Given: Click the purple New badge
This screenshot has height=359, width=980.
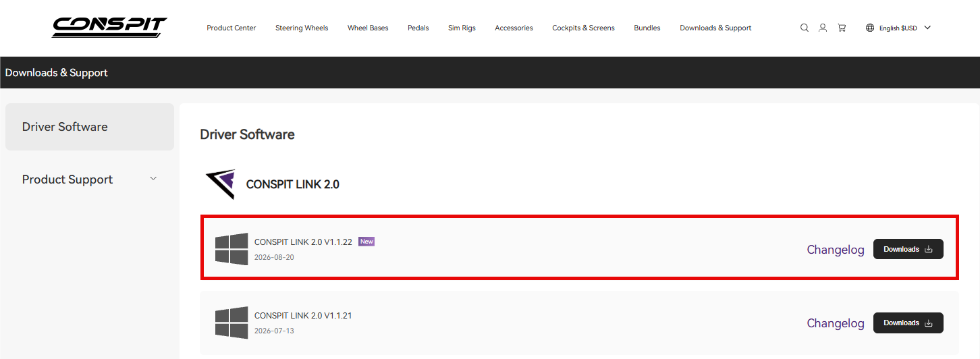Looking at the screenshot, I should [x=366, y=242].
